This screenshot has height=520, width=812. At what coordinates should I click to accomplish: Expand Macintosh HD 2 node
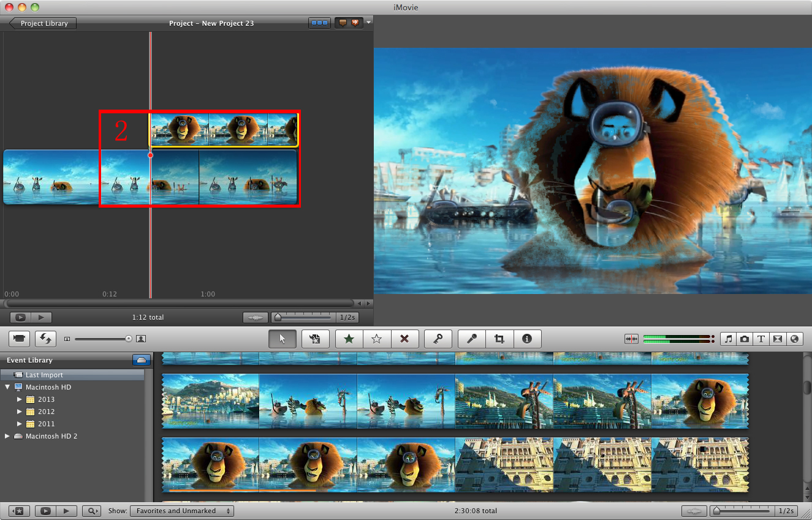point(7,436)
